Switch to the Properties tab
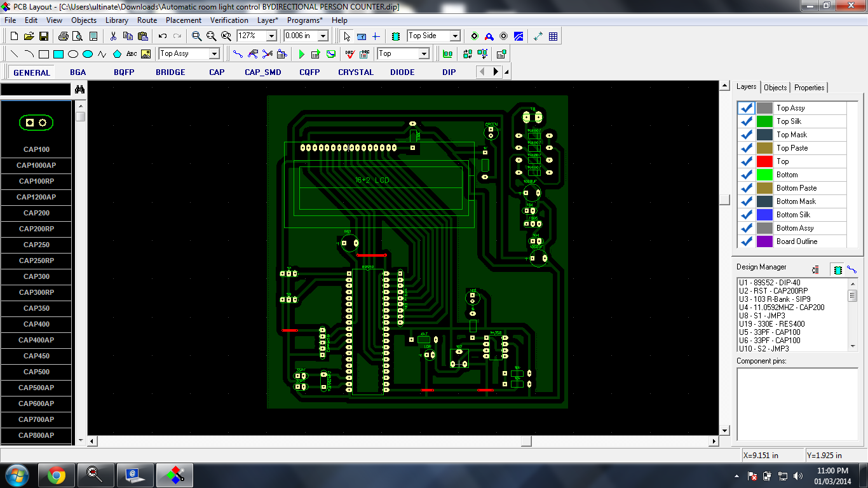The width and height of the screenshot is (868, 488). (810, 88)
